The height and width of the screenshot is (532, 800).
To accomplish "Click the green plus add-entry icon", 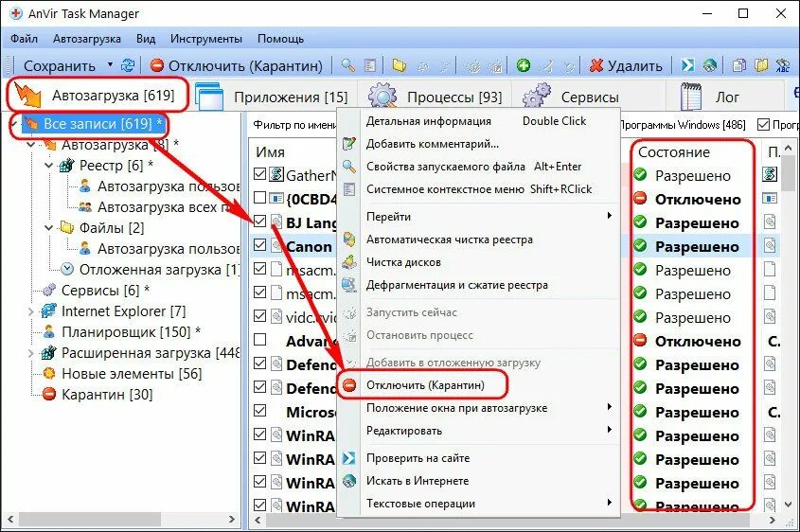I will [523, 65].
